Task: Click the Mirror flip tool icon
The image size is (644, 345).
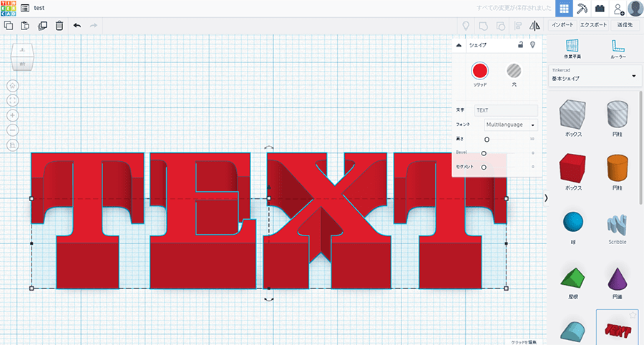Action: pyautogui.click(x=535, y=26)
